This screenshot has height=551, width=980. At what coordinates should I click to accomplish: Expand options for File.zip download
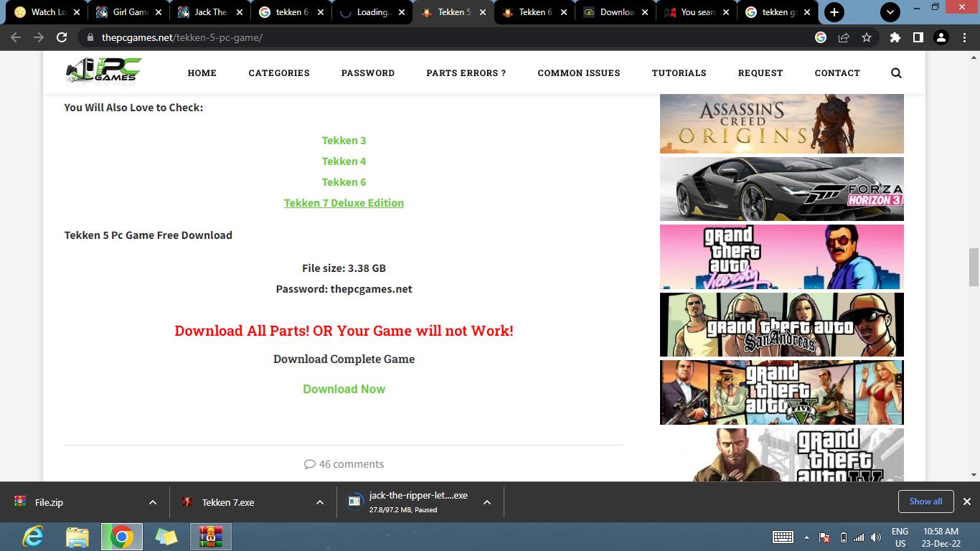pyautogui.click(x=152, y=502)
